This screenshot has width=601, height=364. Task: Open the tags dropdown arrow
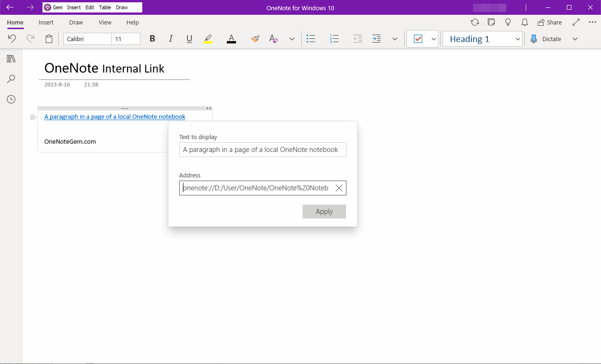(x=434, y=39)
